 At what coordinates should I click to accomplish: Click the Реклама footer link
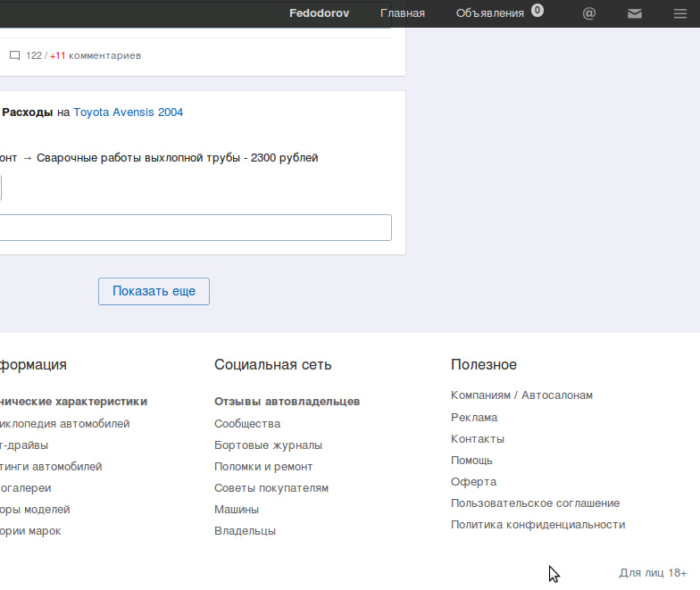473,418
